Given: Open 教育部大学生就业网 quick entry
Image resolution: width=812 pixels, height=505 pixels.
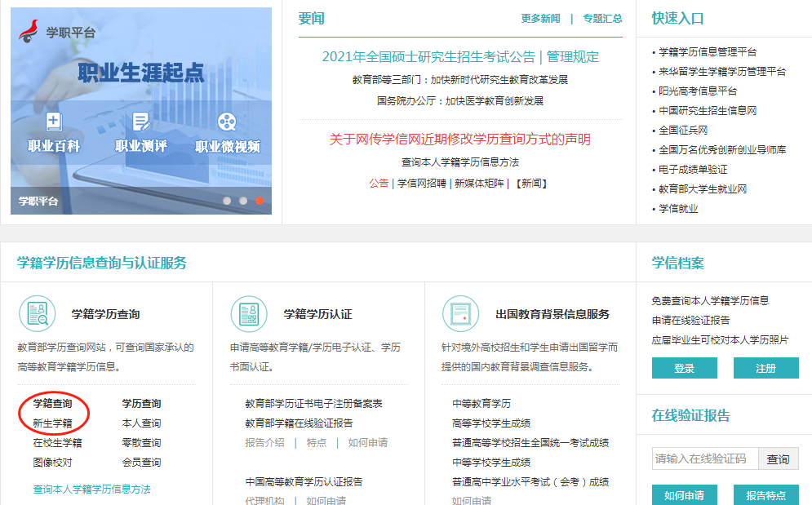Looking at the screenshot, I should point(702,189).
